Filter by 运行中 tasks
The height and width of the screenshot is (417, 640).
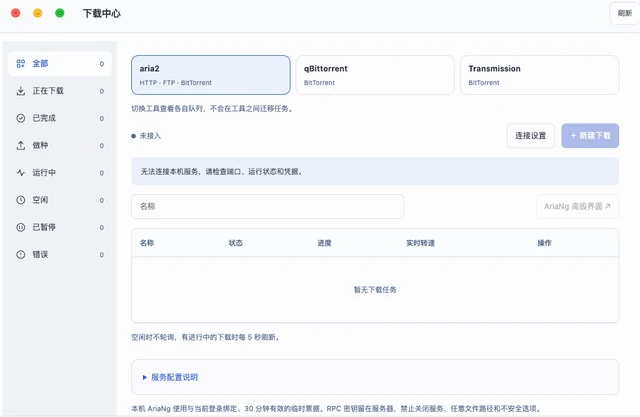pyautogui.click(x=60, y=173)
